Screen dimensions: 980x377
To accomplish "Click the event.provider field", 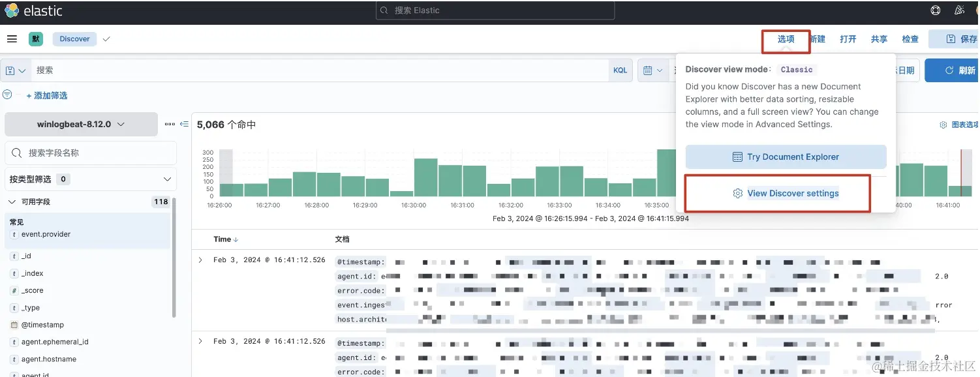I will click(46, 234).
